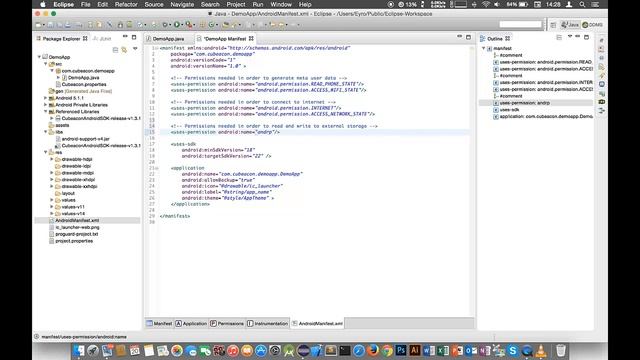Collapse the DemoApp project node
Viewport: 640px width, 360px height.
(40, 57)
